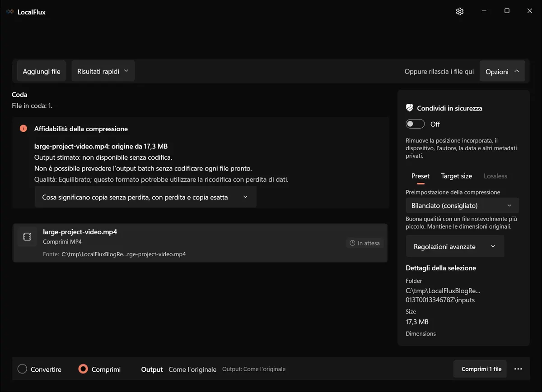Click the shield icon next to Condividi in sicurezza
The width and height of the screenshot is (542, 392).
click(410, 108)
